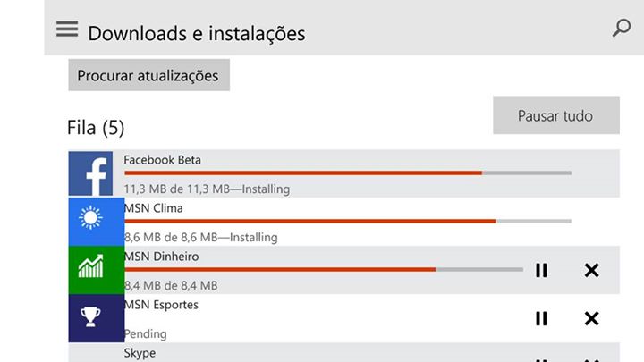Click the Facebook Beta progress bar
The width and height of the screenshot is (644, 362).
tap(347, 173)
